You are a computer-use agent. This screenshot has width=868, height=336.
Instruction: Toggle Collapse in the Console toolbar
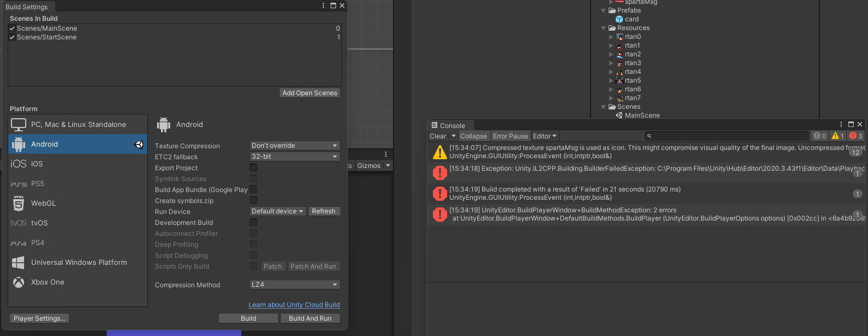click(473, 136)
